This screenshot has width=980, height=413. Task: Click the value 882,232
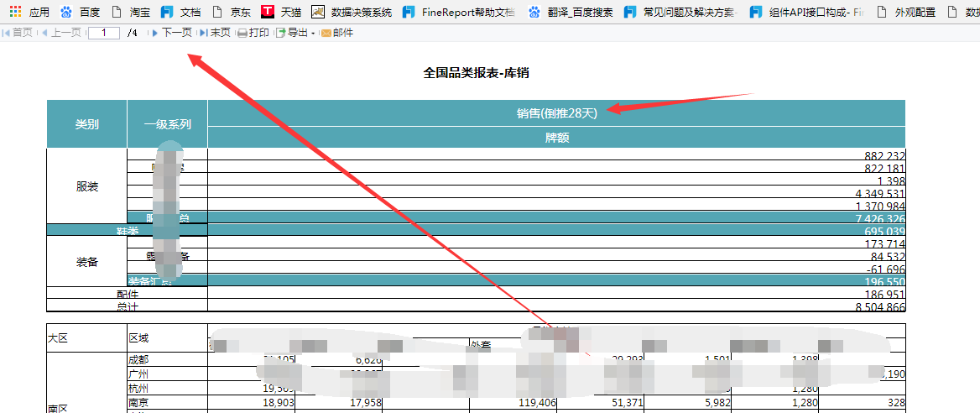click(x=885, y=155)
